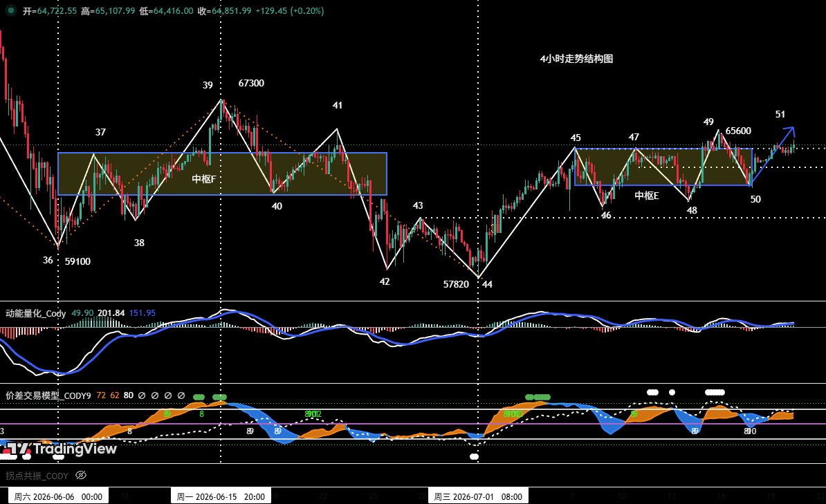Click the orange 72 value in CODY9 legend

click(x=101, y=395)
